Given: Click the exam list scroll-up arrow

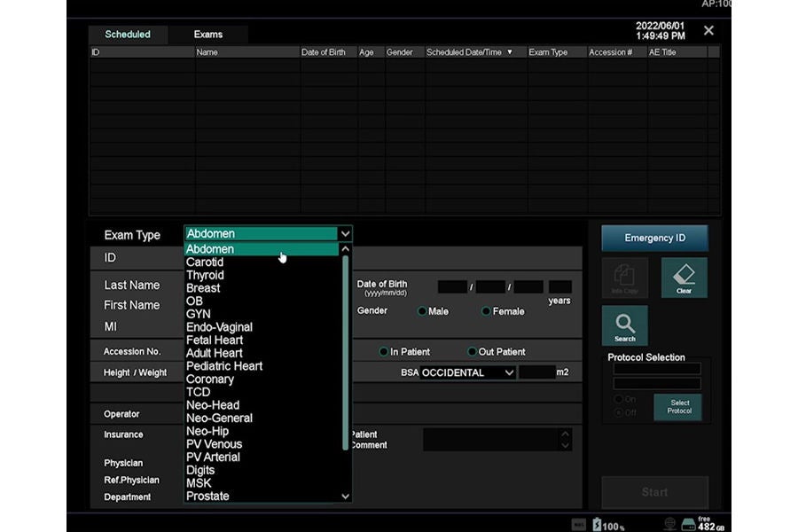Looking at the screenshot, I should [345, 249].
